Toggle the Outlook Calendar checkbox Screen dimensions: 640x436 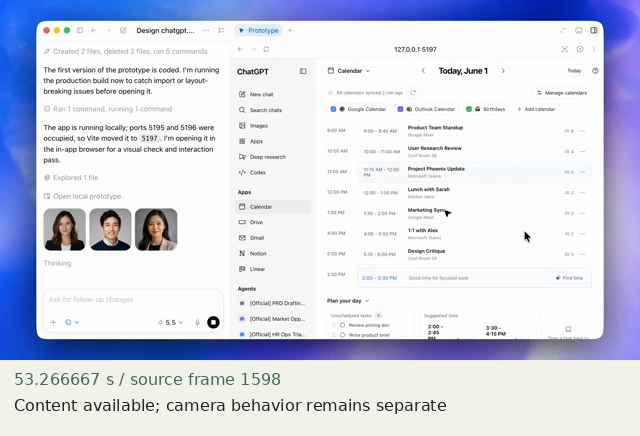(400, 109)
